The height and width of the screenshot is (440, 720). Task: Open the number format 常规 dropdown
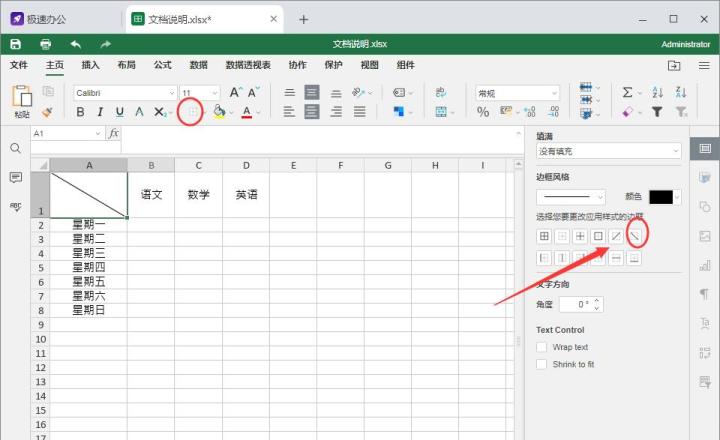(518, 93)
